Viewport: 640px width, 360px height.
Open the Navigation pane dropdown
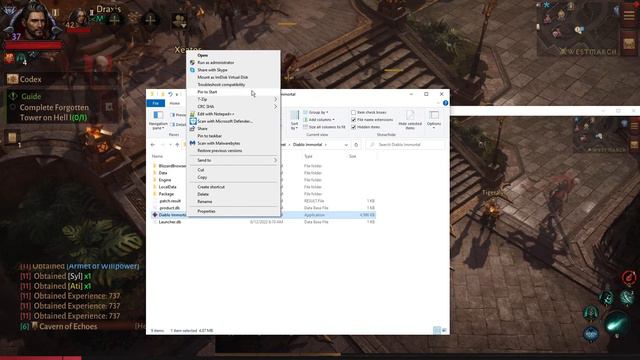tap(158, 120)
